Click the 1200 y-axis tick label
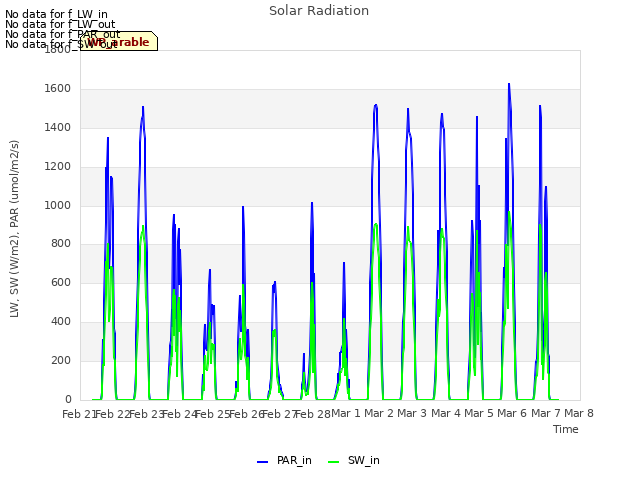Screen dimensions: 640x480 tap(58, 167)
